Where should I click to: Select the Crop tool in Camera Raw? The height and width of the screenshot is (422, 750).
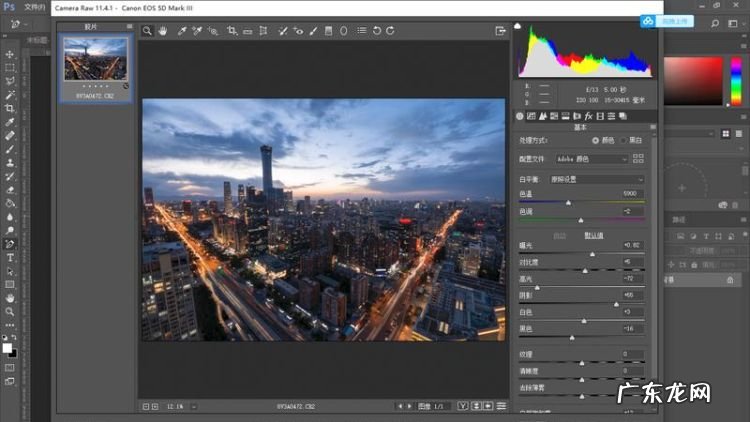tap(232, 31)
